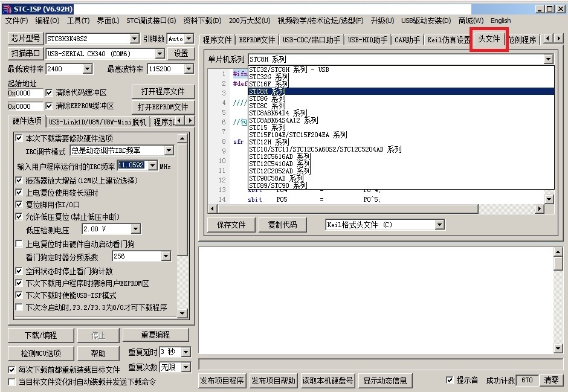
Task: Click the 下载/编程 button
Action: tap(40, 335)
